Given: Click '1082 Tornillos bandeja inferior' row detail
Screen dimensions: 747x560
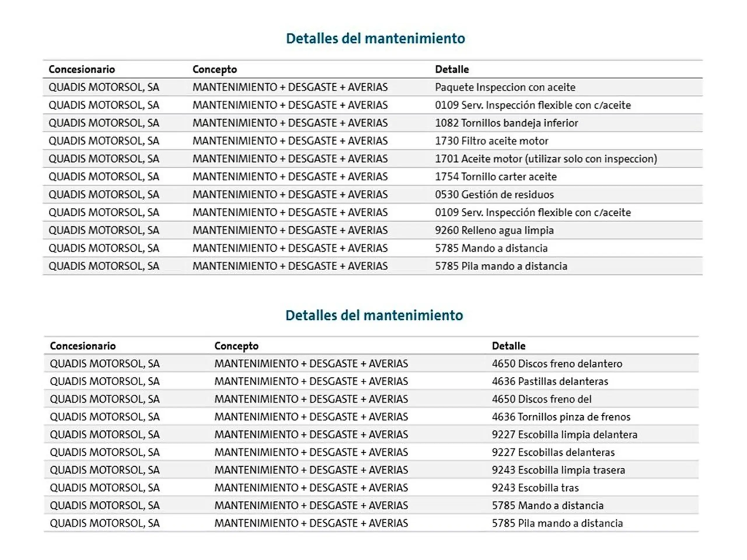Looking at the screenshot, I should (x=507, y=123).
